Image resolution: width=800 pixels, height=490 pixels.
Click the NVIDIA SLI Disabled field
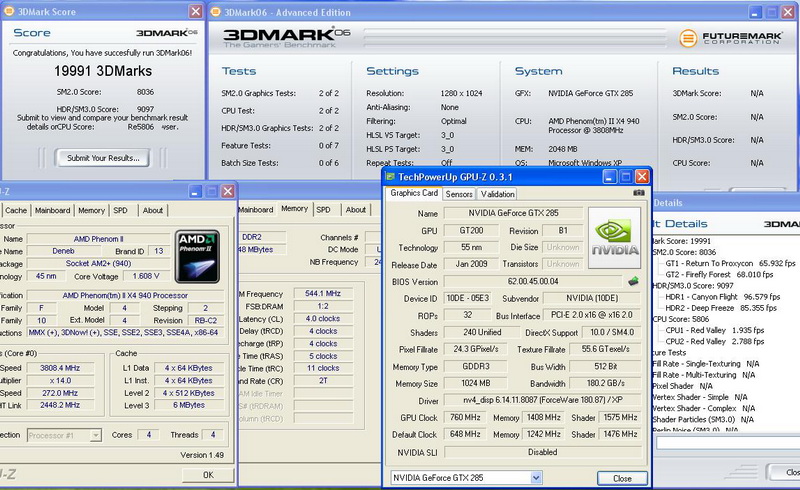pyautogui.click(x=543, y=452)
